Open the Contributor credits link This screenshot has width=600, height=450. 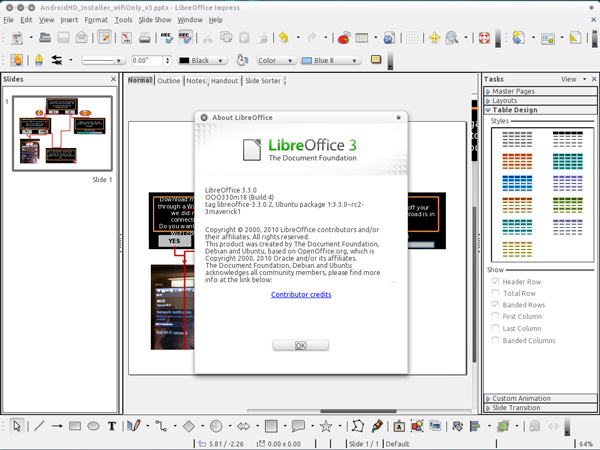coord(301,294)
